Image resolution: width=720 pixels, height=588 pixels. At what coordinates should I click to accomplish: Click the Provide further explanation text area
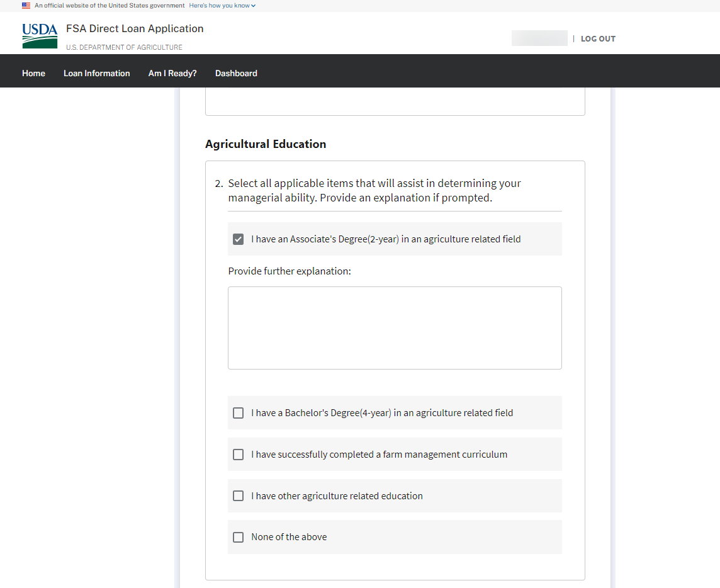[395, 328]
